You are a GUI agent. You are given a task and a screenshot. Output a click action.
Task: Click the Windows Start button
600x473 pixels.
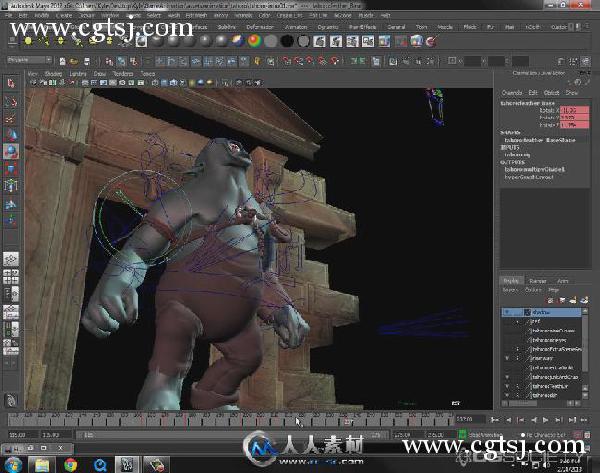13,465
